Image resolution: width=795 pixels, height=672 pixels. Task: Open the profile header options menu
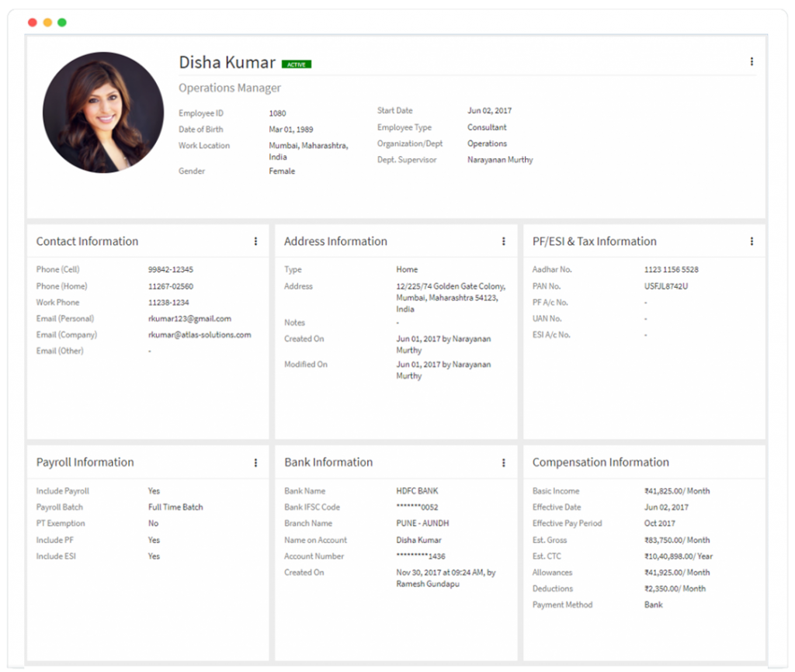pyautogui.click(x=751, y=61)
